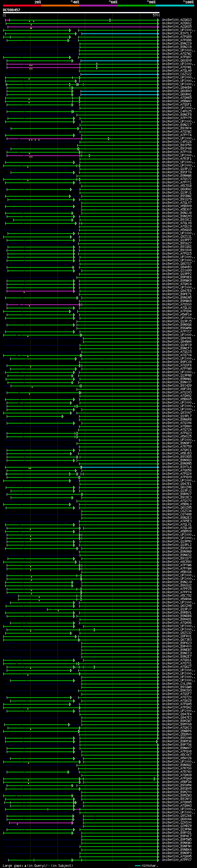The image size is (197, 868).
Task: Select the cyan hit UniRef100_C6ZS22
Action: pyautogui.click(x=177, y=74)
